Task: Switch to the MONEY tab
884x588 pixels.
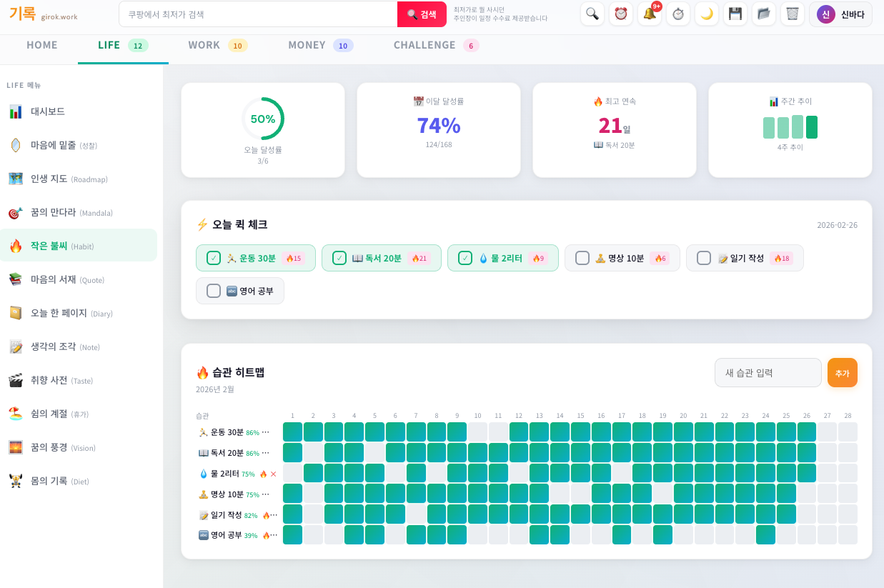Action: pyautogui.click(x=321, y=46)
